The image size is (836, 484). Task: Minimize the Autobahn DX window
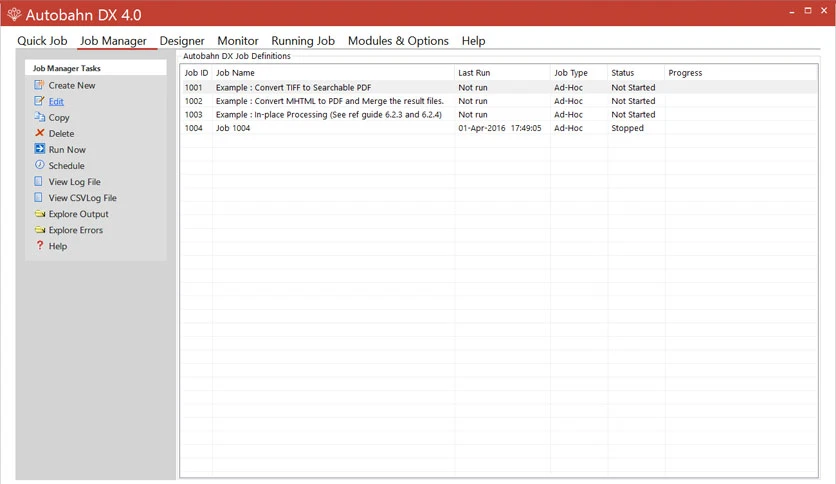tap(792, 11)
